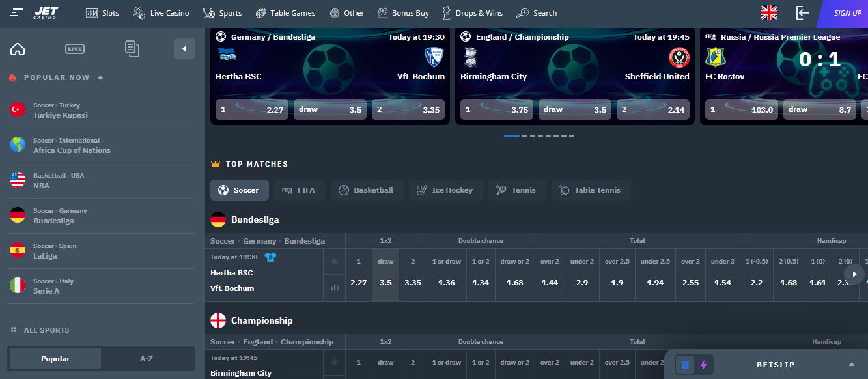Open Drops & Wins menu
Image resolution: width=868 pixels, height=379 pixels.
pos(472,13)
